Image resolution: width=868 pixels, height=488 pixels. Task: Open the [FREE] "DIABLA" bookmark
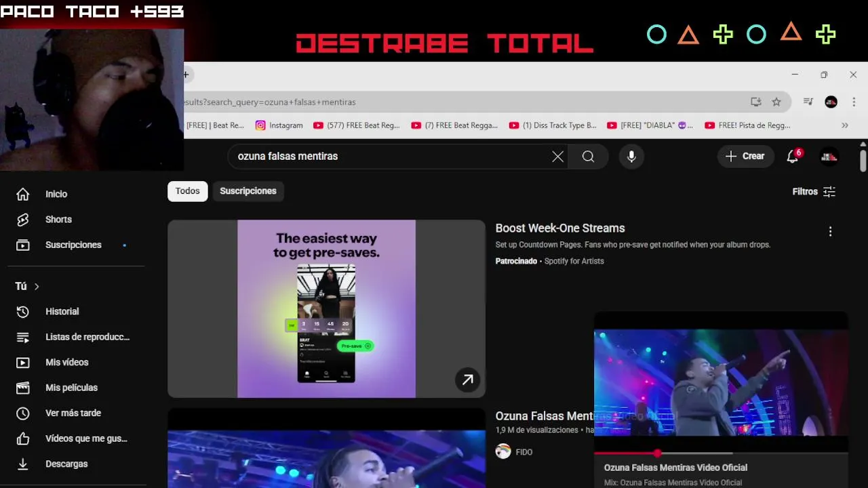click(650, 125)
